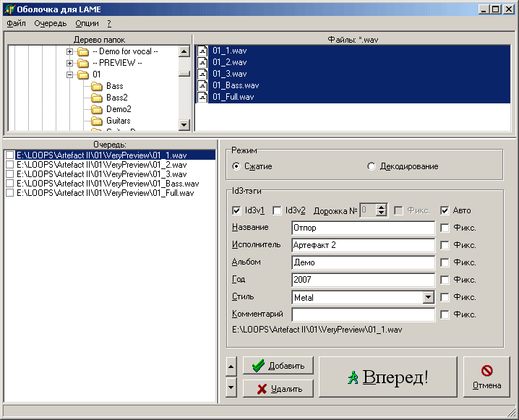Viewport: 519px width, 420px height.
Task: Check Фикс. next to the Название field
Action: click(x=445, y=228)
